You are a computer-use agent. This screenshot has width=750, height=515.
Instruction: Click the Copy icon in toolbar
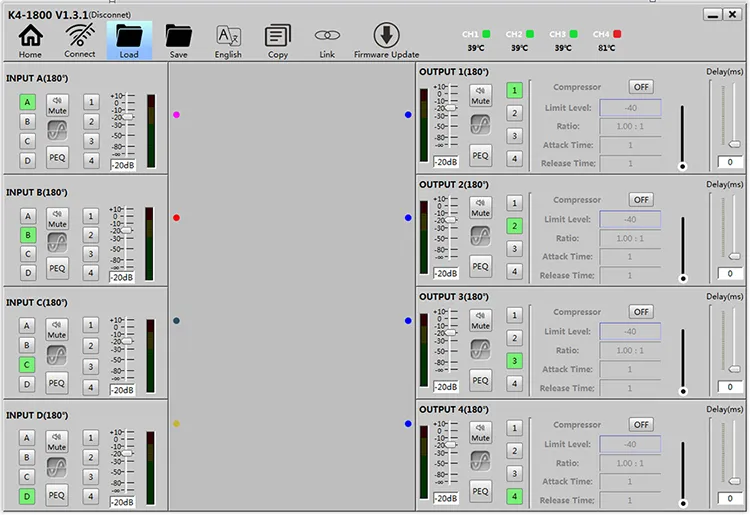point(278,39)
